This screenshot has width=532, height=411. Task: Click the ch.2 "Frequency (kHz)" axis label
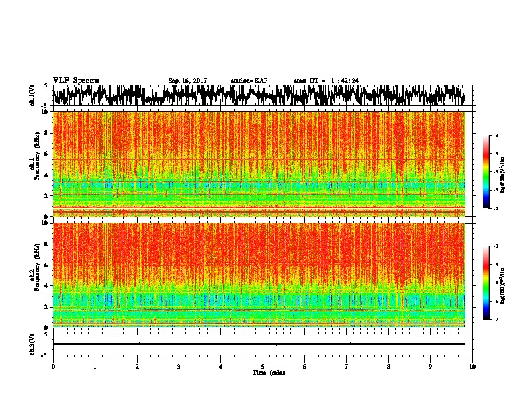[38, 267]
